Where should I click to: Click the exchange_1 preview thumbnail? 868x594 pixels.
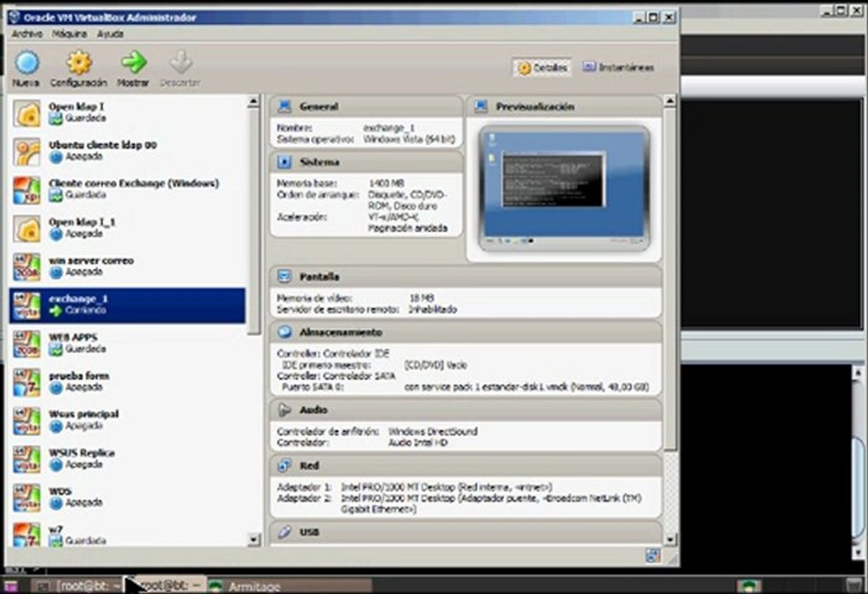564,188
